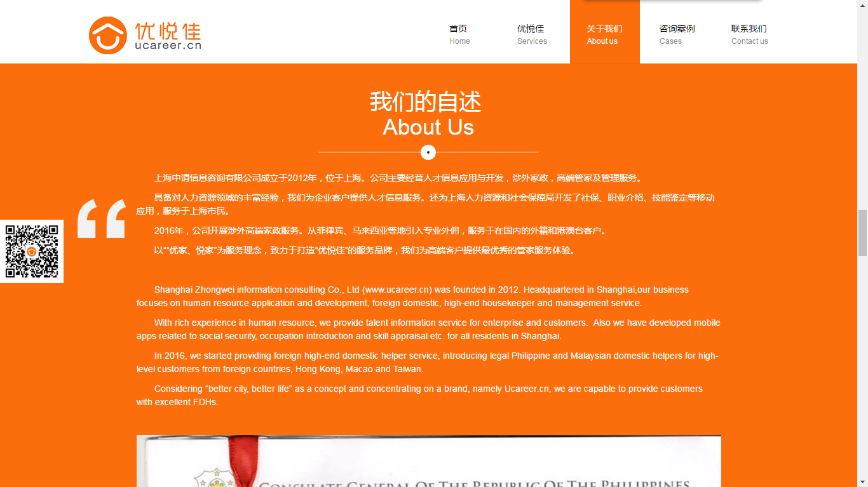This screenshot has height=487, width=868.
Task: Click the round dot under About Us heading
Action: point(428,152)
